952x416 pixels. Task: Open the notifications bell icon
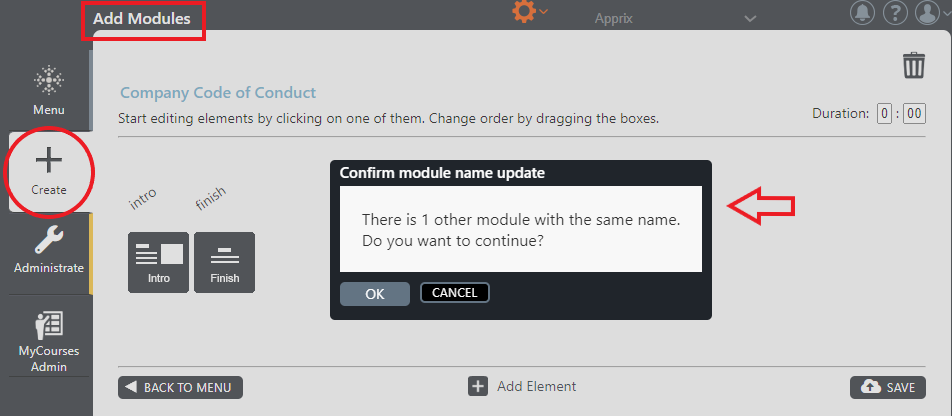[862, 13]
